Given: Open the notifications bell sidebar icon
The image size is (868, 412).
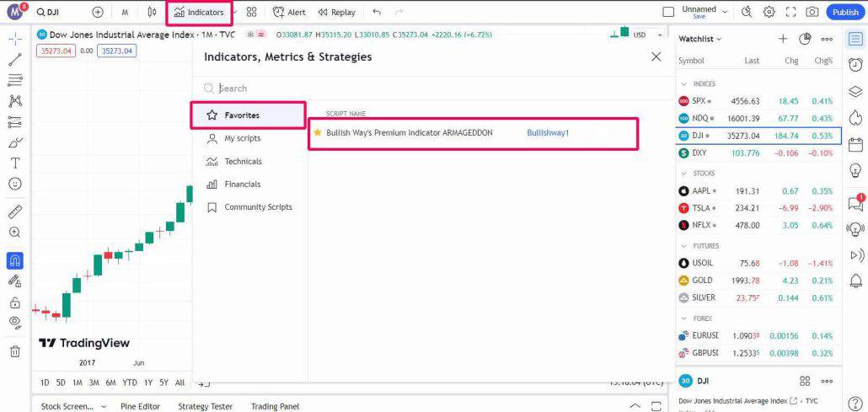Looking at the screenshot, I should pyautogui.click(x=855, y=281).
